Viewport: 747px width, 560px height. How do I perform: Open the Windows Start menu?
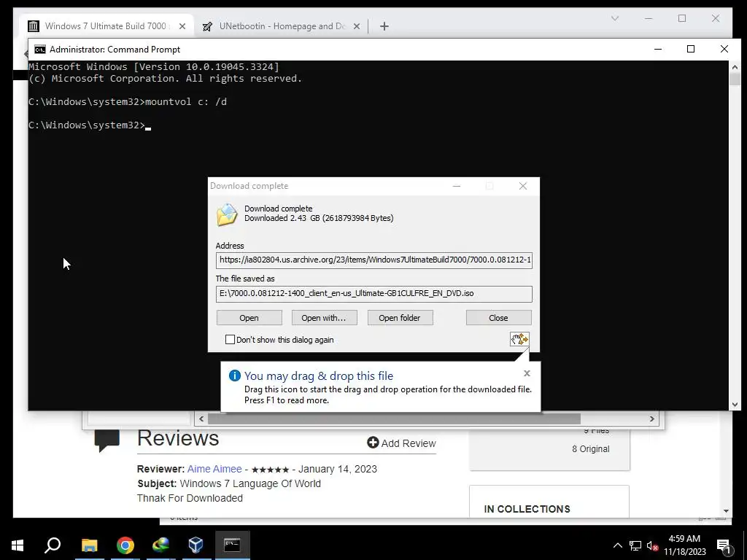18,545
